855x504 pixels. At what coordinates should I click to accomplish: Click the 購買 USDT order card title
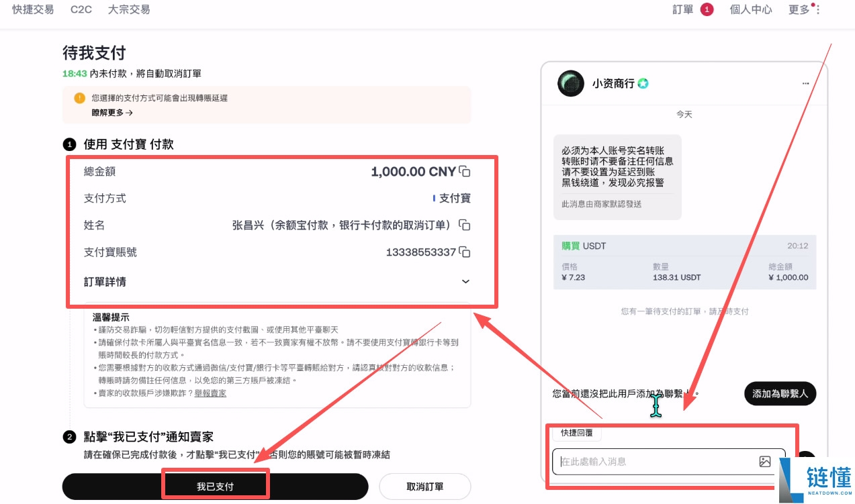584,246
